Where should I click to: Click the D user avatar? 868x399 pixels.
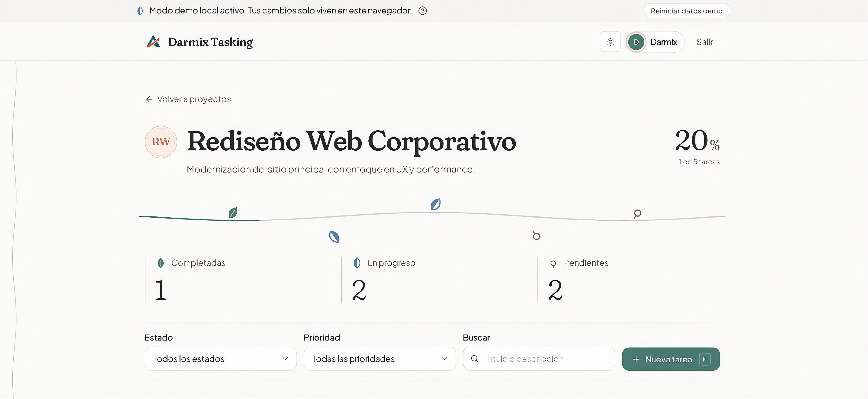click(636, 42)
